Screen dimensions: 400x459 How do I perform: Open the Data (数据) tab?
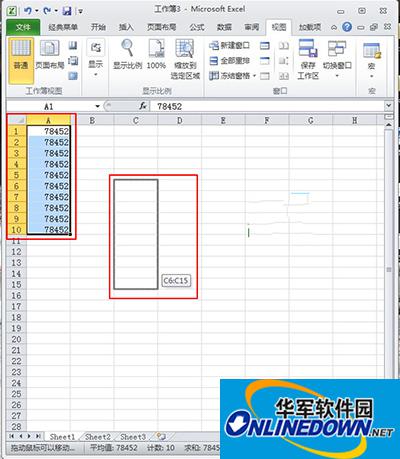(x=224, y=27)
